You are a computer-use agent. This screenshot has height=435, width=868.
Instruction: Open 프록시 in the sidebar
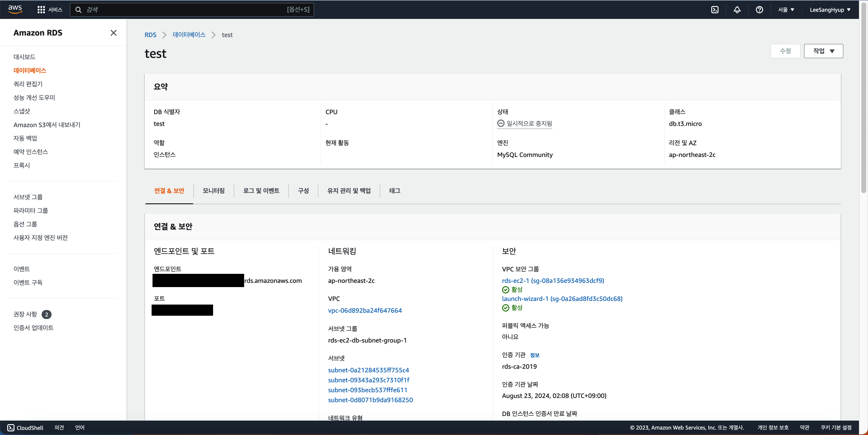click(x=22, y=165)
